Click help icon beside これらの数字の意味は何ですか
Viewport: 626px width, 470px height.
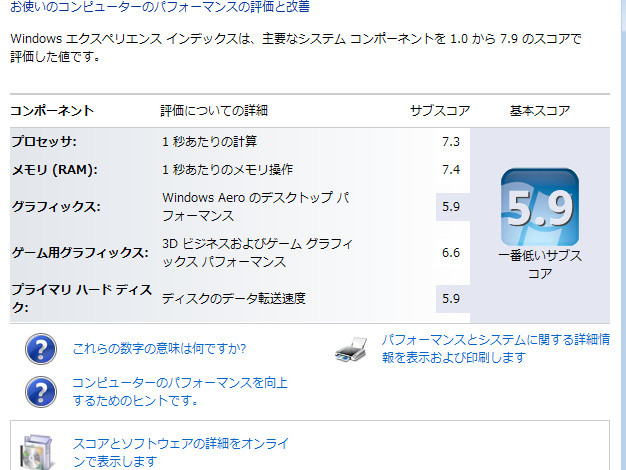coord(41,349)
